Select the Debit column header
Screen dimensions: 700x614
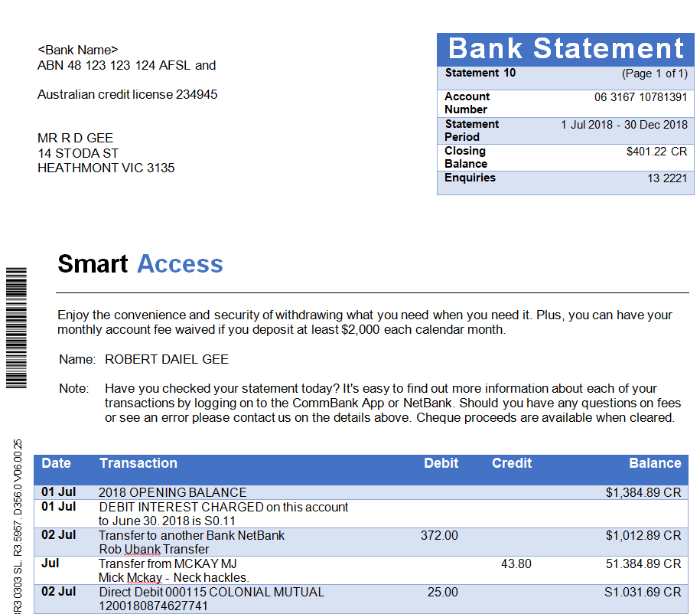[441, 463]
